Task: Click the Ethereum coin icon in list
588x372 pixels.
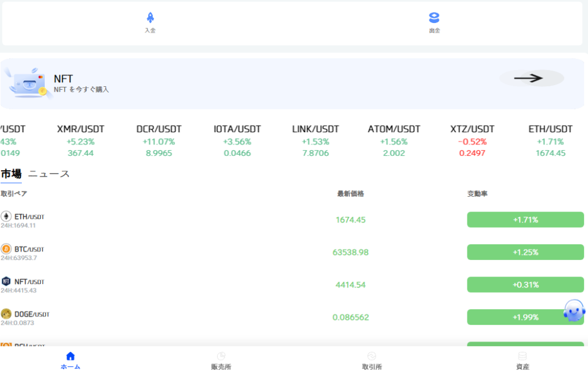Action: point(6,216)
